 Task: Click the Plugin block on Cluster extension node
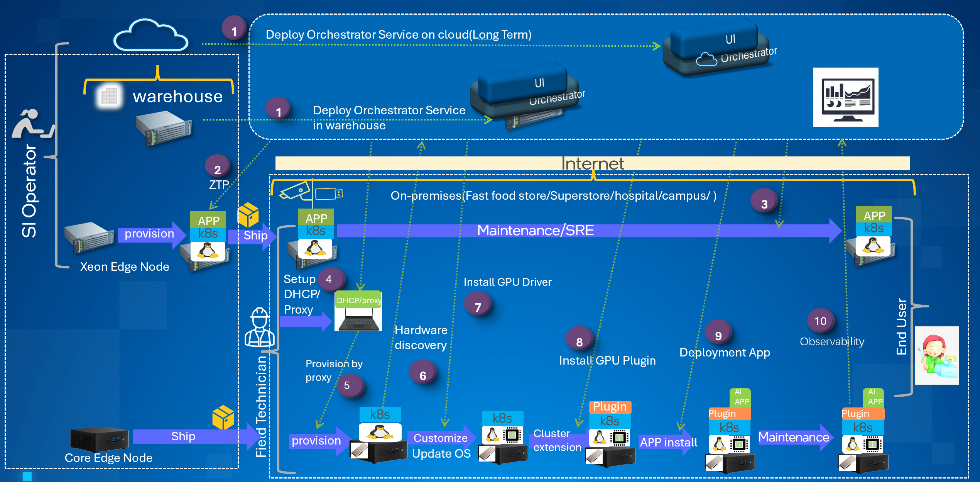pyautogui.click(x=610, y=407)
